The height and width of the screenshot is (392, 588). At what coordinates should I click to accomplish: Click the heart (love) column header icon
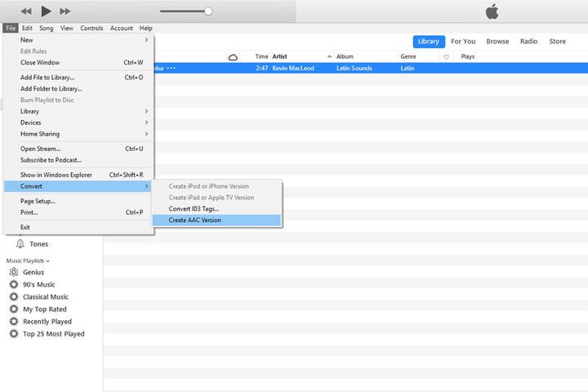coord(446,57)
